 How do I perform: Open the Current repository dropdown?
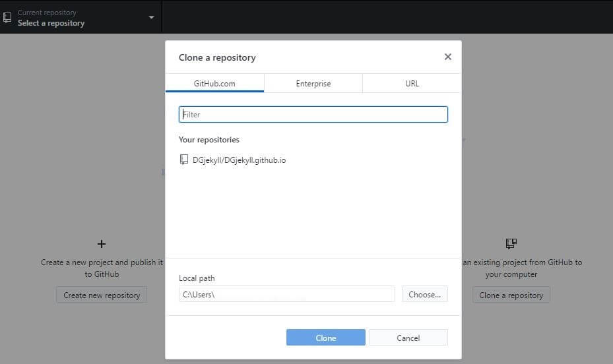pos(80,17)
